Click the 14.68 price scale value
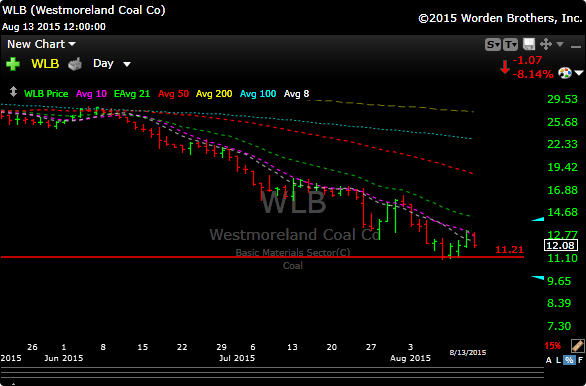Image resolution: width=586 pixels, height=386 pixels. [562, 212]
